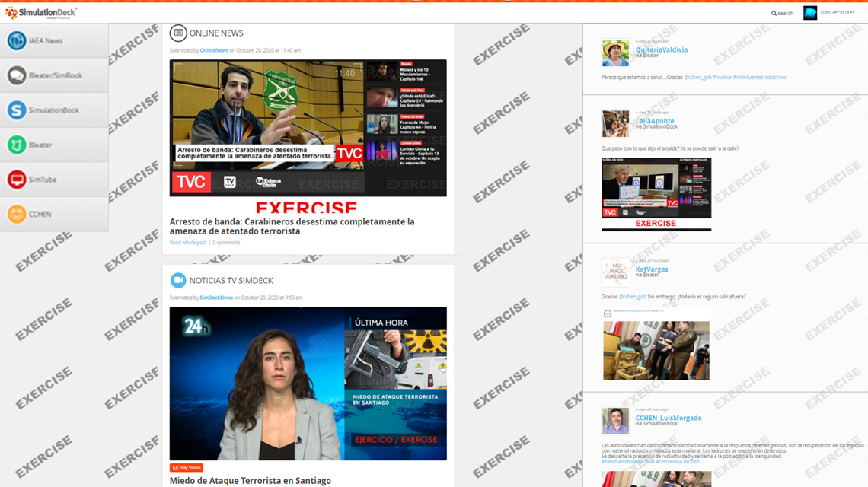The height and width of the screenshot is (487, 868).
Task: Open the search option in header
Action: 782,13
